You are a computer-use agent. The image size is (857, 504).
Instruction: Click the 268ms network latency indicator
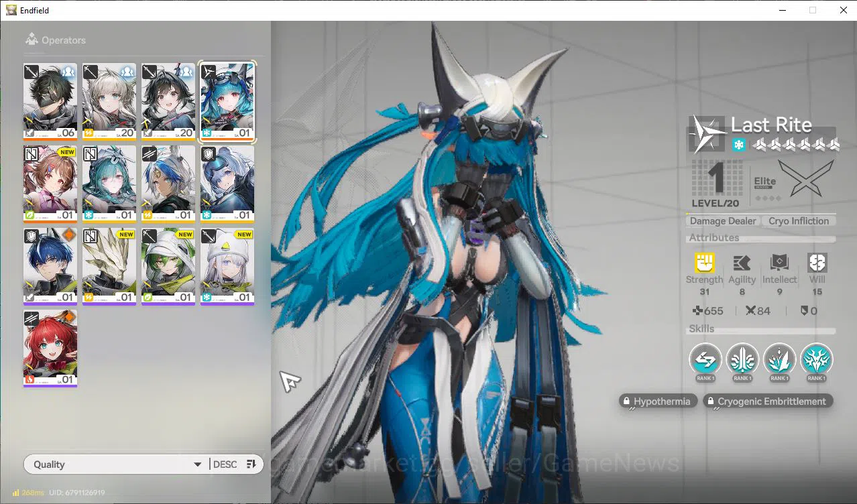pyautogui.click(x=28, y=493)
